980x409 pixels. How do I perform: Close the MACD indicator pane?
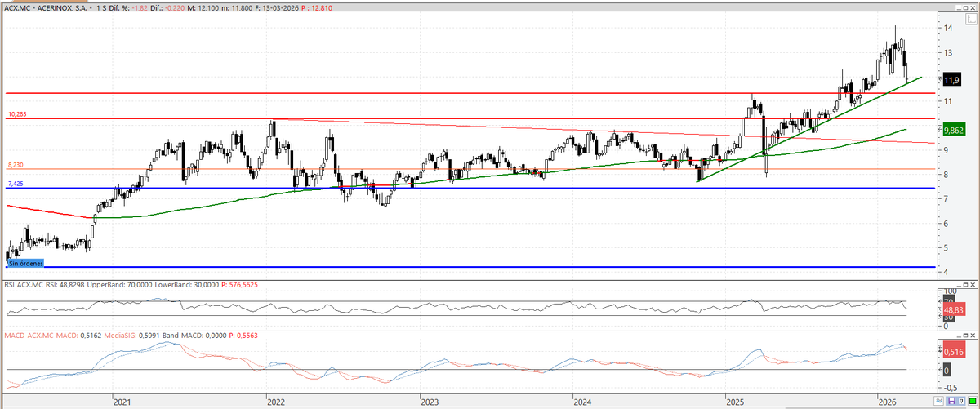973,336
